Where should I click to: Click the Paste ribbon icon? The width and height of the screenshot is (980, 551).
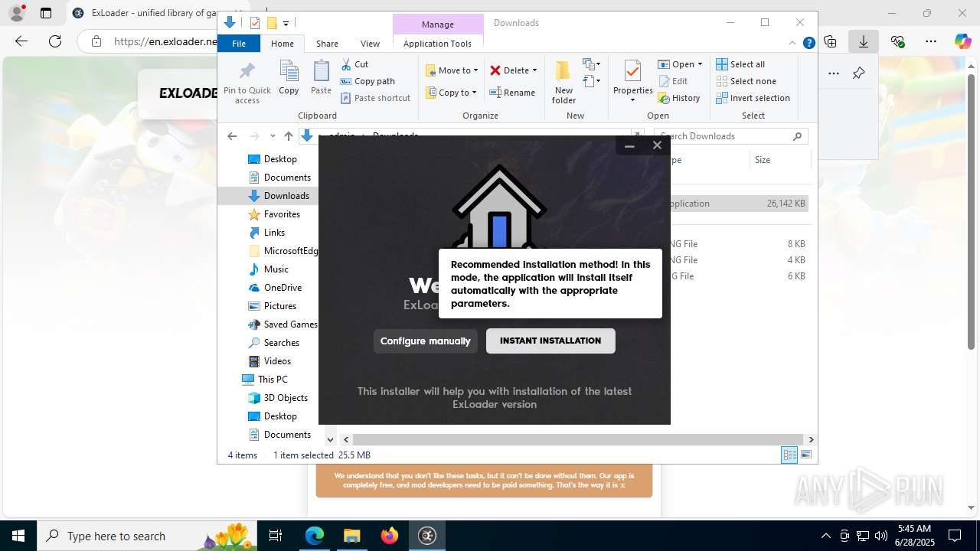point(321,79)
